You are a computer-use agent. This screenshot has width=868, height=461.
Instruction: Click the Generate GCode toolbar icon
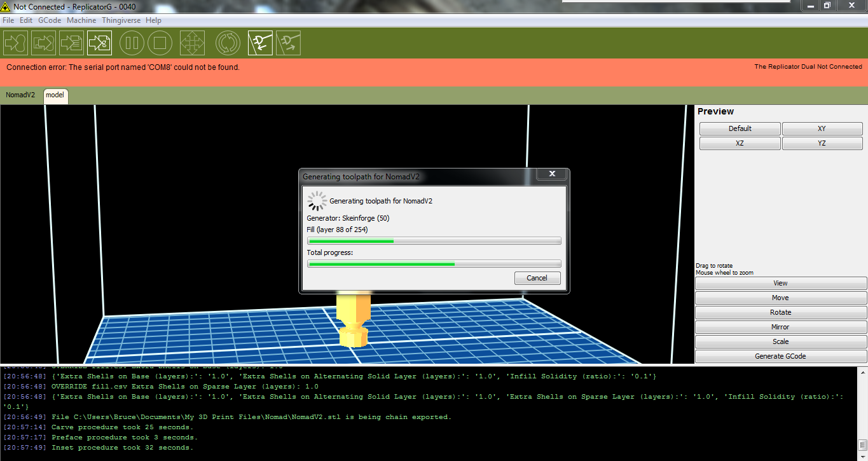pos(99,43)
